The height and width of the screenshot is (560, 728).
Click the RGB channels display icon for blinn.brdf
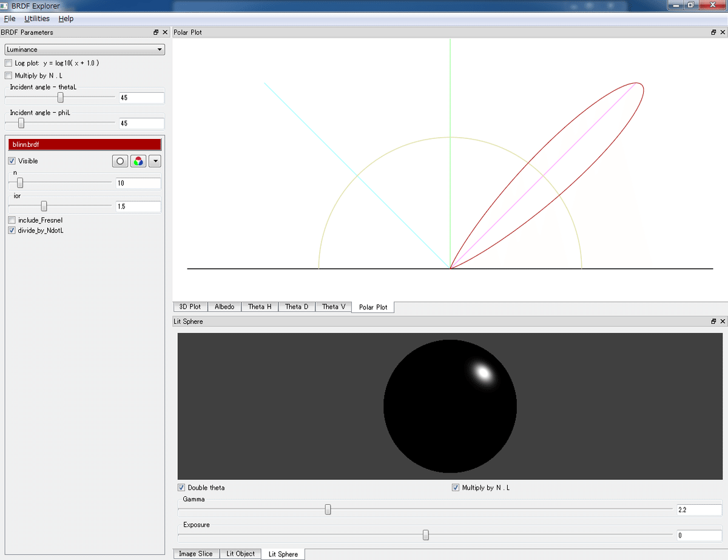coord(136,161)
